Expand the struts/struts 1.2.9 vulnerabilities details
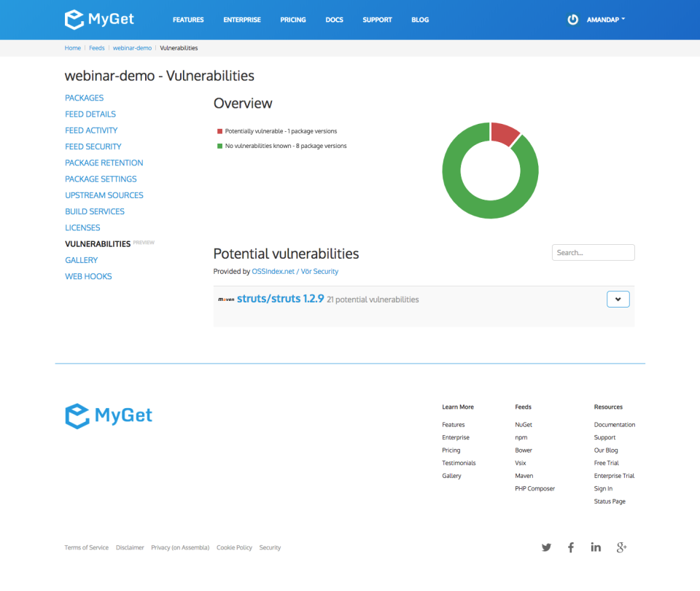This screenshot has width=700, height=591. coord(618,299)
